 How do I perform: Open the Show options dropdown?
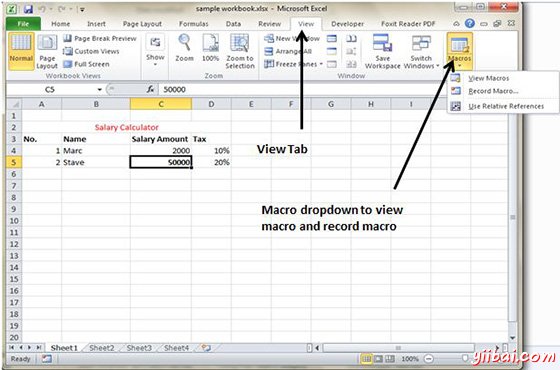pyautogui.click(x=155, y=51)
